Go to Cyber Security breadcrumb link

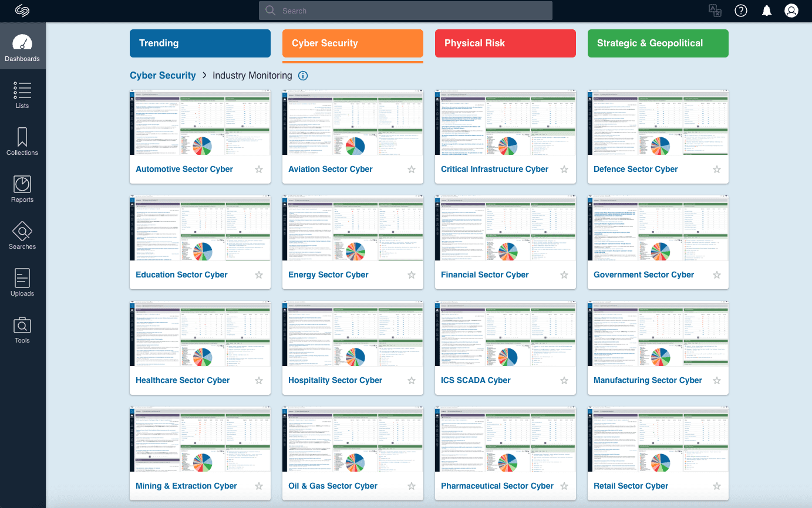click(x=163, y=76)
